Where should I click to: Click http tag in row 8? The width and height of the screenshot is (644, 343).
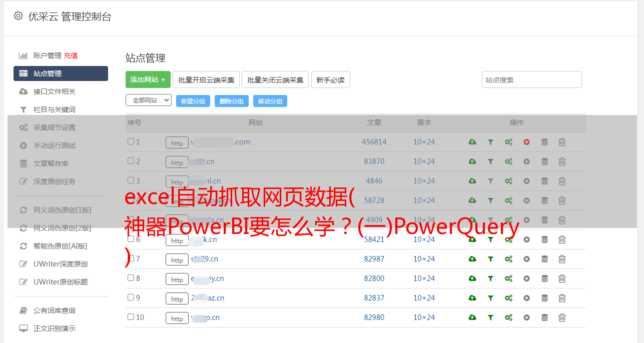[x=177, y=279]
